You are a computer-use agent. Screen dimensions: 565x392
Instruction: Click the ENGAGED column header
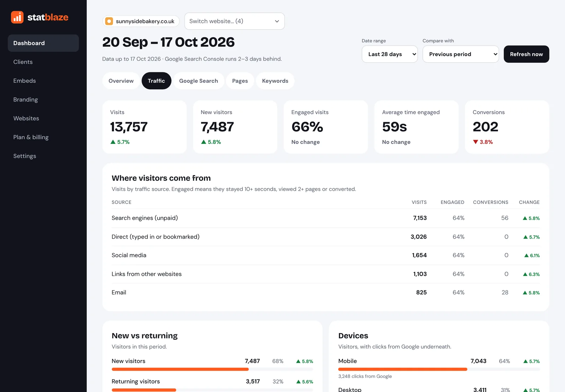click(452, 202)
